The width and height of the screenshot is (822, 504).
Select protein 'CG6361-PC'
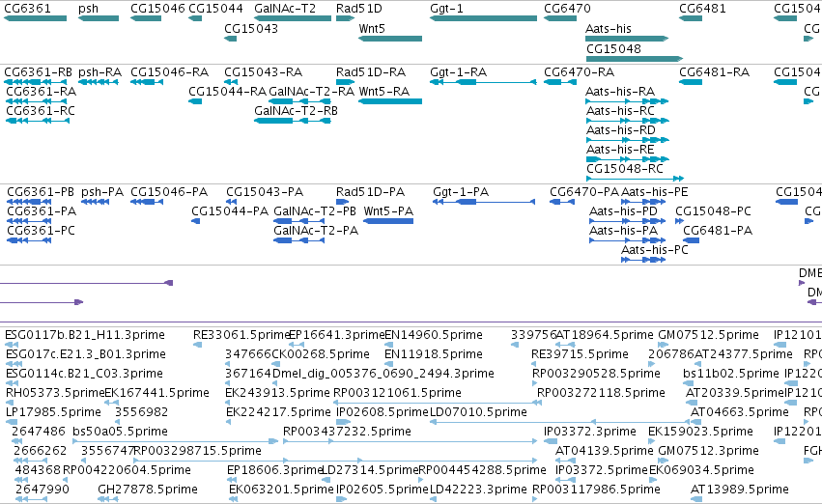(x=41, y=231)
